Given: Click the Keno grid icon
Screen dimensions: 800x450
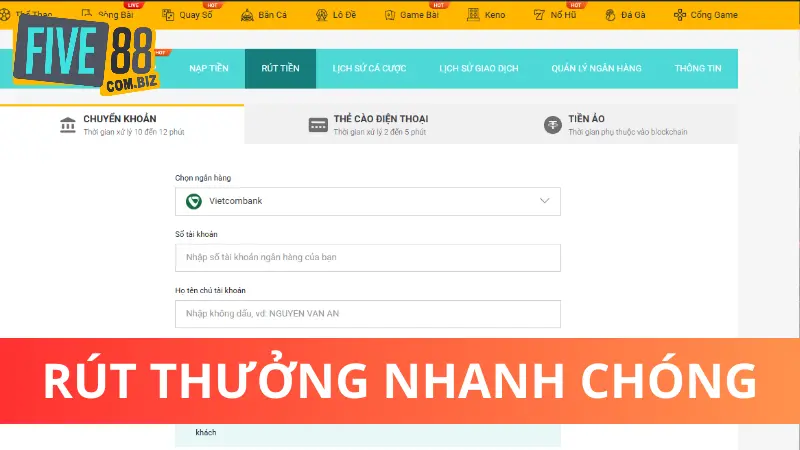Looking at the screenshot, I should point(473,15).
